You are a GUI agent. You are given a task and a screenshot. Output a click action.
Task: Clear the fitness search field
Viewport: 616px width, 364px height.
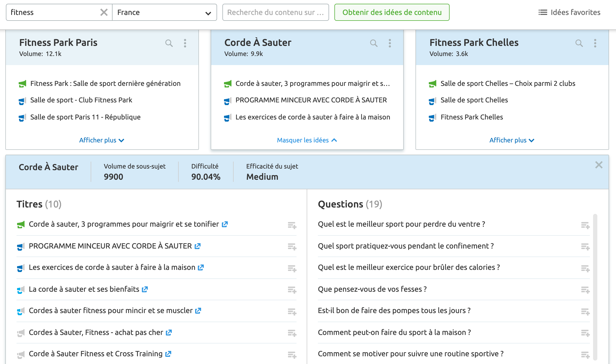coord(104,12)
